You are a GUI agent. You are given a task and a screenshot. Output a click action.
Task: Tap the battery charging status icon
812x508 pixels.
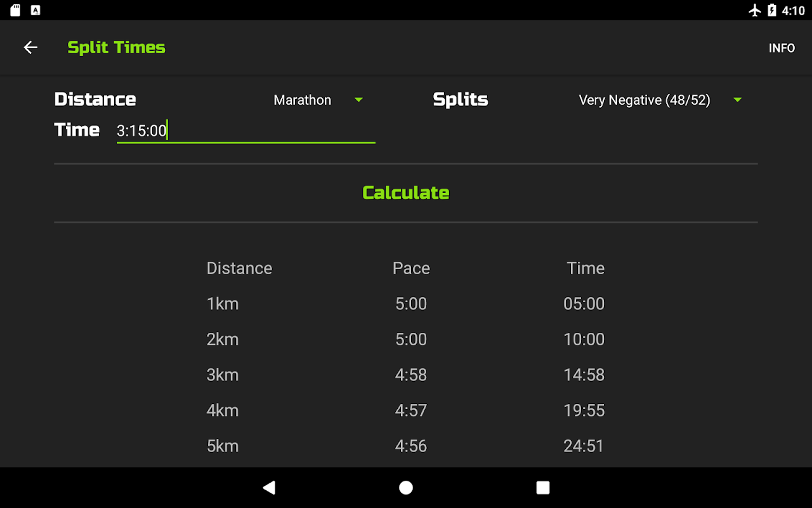pyautogui.click(x=772, y=10)
